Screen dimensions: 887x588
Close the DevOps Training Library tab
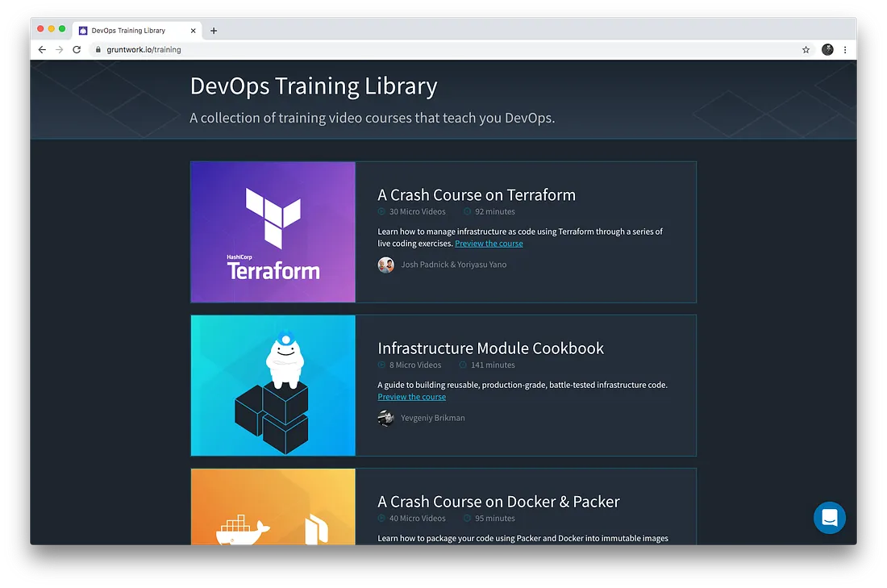click(x=193, y=31)
